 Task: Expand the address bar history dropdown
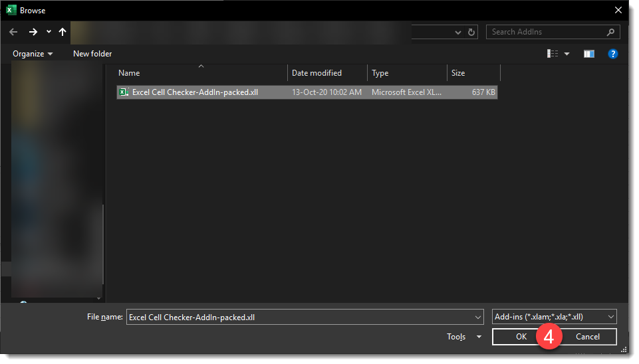coord(458,32)
